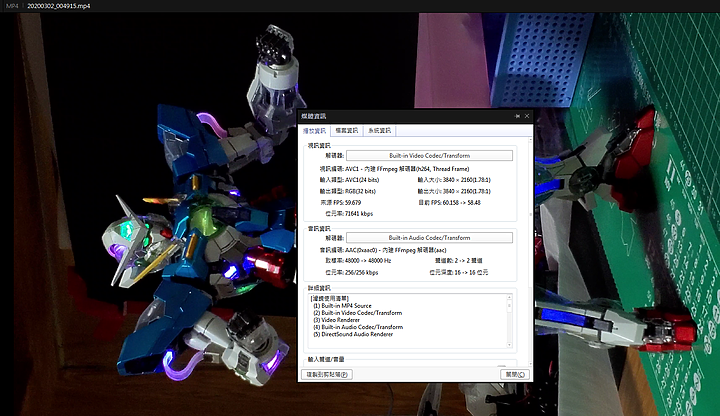The width and height of the screenshot is (720, 416).
Task: Select the '(4) Built-in Audio Codec/Transform' line
Action: coord(358,327)
